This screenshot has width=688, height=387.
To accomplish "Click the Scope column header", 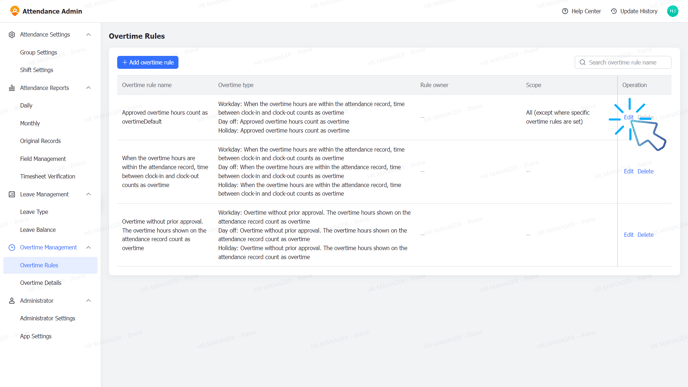I will point(533,85).
